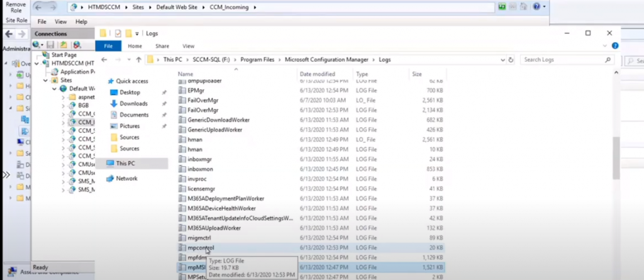Open the View ribbon tab in Explorer
This screenshot has width=644, height=280.
188,46
